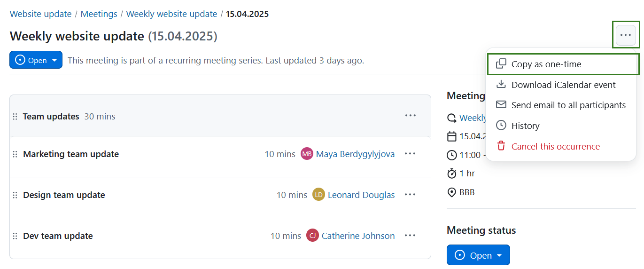Open Catherine Johnson's profile link
Viewport: 644px width, 269px height.
[358, 236]
